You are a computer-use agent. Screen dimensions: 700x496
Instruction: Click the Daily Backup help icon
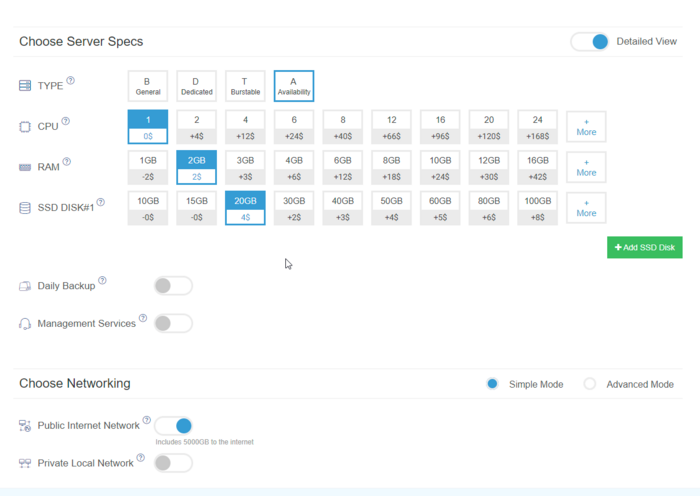103,281
